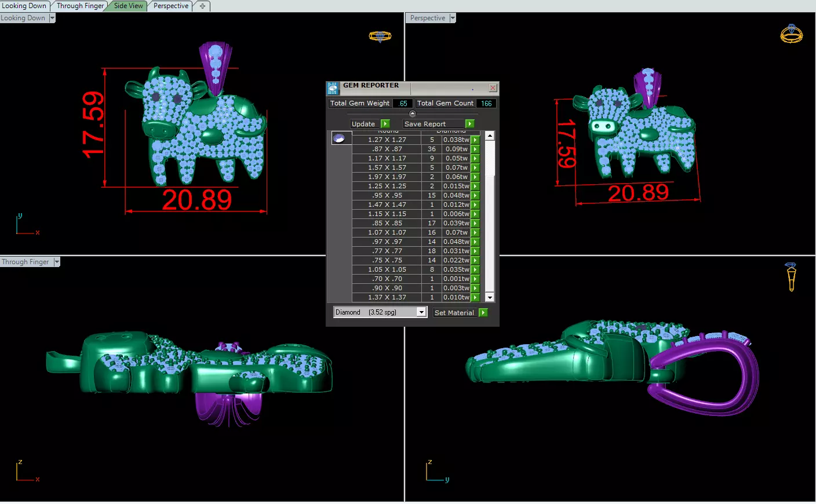This screenshot has height=504, width=816.
Task: Add a new viewport tab
Action: pos(202,6)
